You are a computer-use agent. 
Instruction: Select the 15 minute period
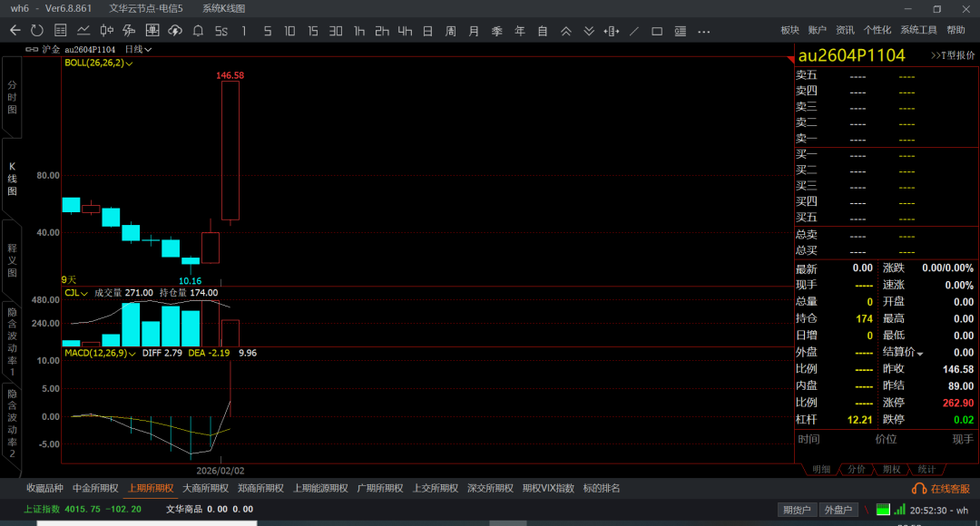tap(312, 31)
